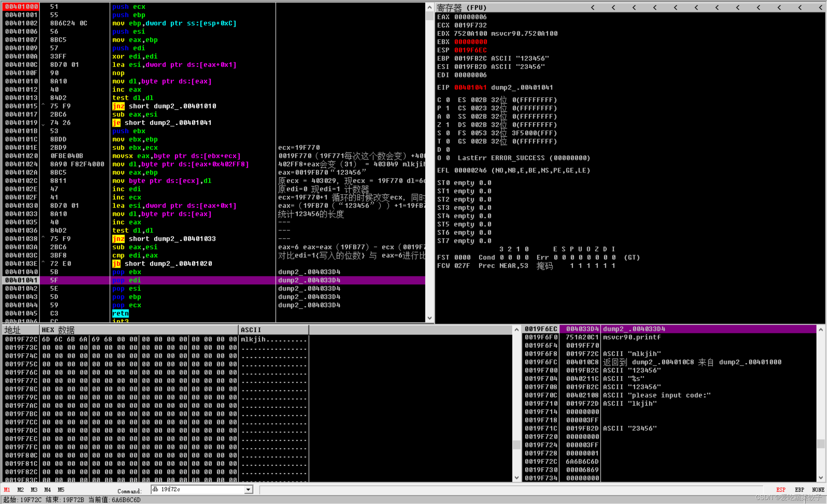Switch to the M4 memory tab
Image resolution: width=827 pixels, height=504 pixels.
point(47,489)
